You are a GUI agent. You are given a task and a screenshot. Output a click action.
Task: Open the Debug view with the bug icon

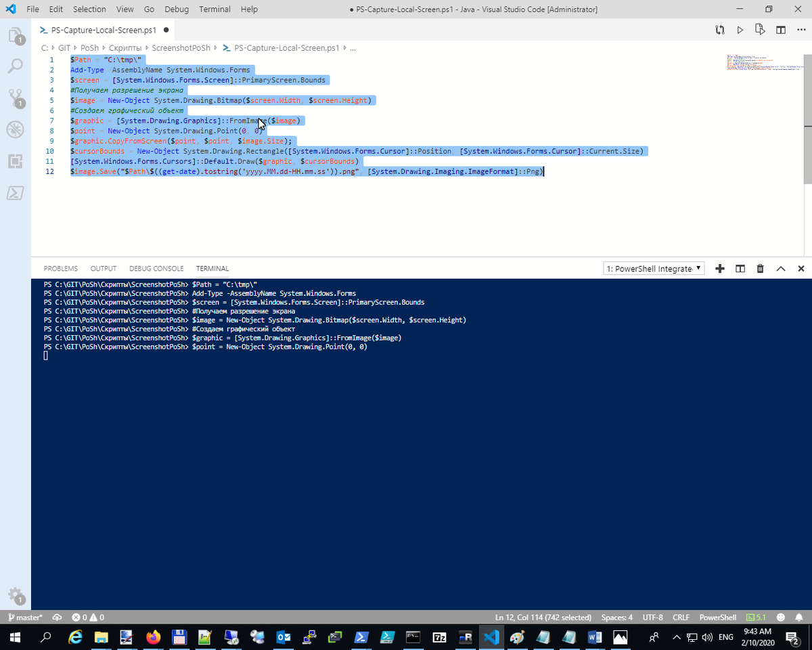pyautogui.click(x=15, y=129)
